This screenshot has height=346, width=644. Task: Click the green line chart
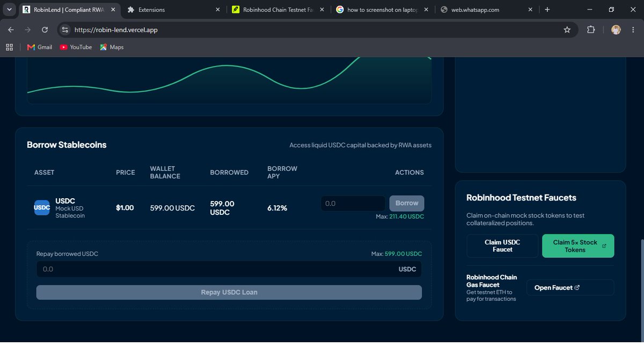pyautogui.click(x=229, y=81)
